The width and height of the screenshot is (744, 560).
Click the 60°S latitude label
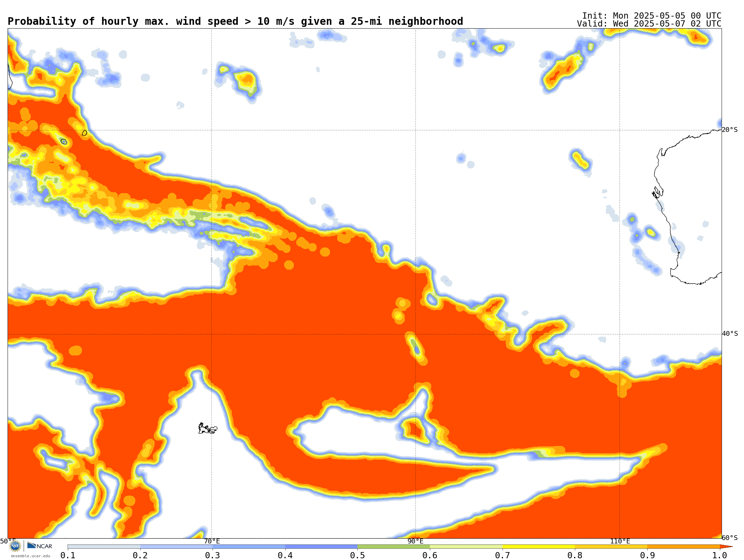(730, 538)
